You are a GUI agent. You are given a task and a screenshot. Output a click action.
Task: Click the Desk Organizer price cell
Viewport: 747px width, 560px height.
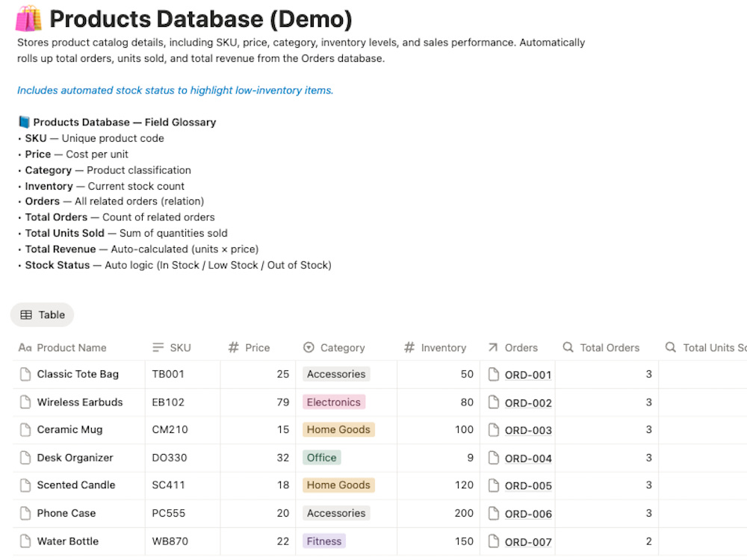[x=258, y=458]
